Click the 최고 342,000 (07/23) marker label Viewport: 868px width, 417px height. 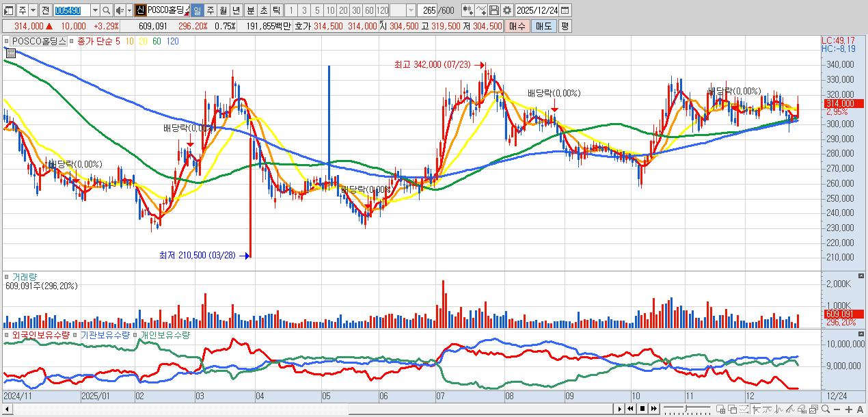click(x=433, y=64)
